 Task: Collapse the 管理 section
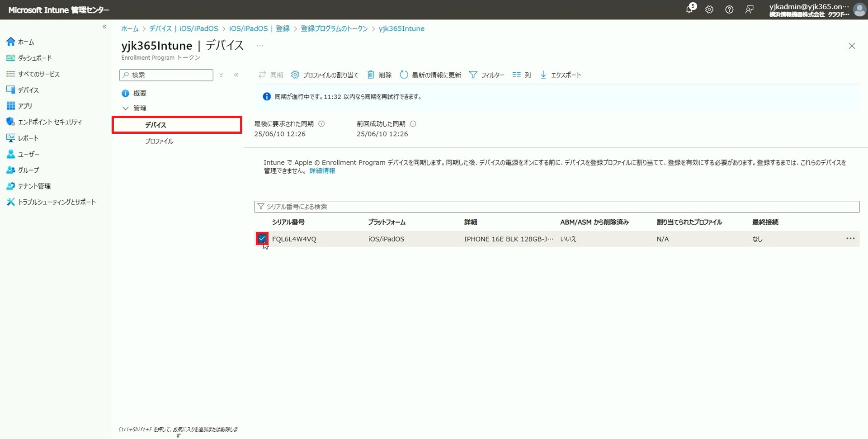[125, 109]
